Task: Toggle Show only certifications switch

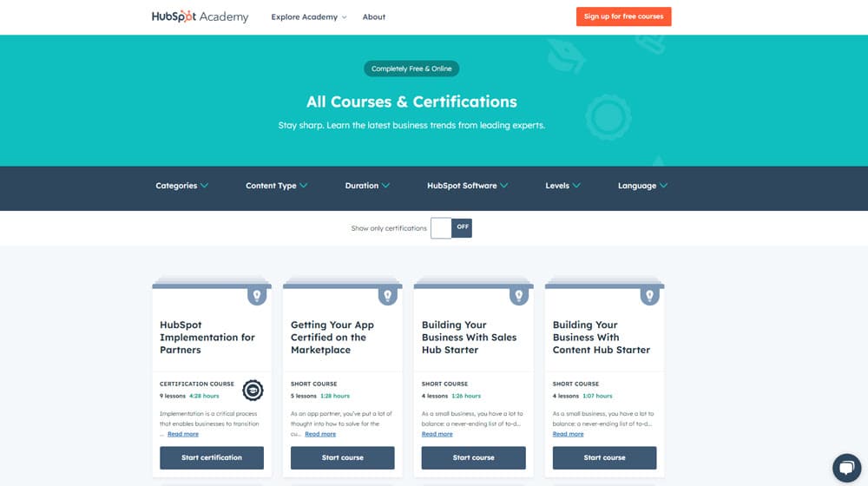Action: pyautogui.click(x=451, y=227)
